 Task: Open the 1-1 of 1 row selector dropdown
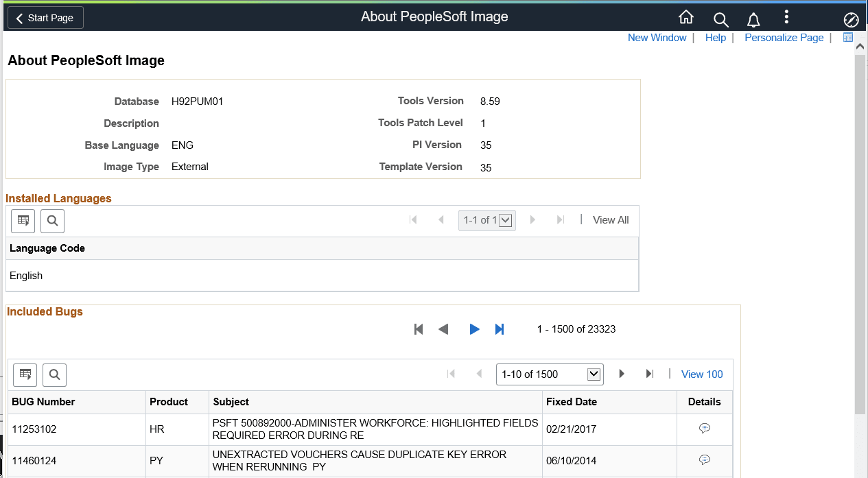[x=486, y=220]
